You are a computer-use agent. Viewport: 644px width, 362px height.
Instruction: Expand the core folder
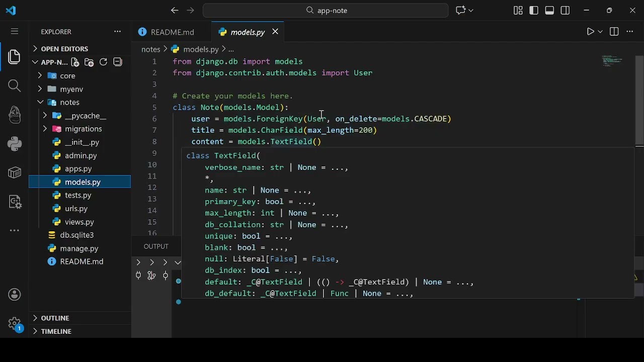pyautogui.click(x=40, y=76)
